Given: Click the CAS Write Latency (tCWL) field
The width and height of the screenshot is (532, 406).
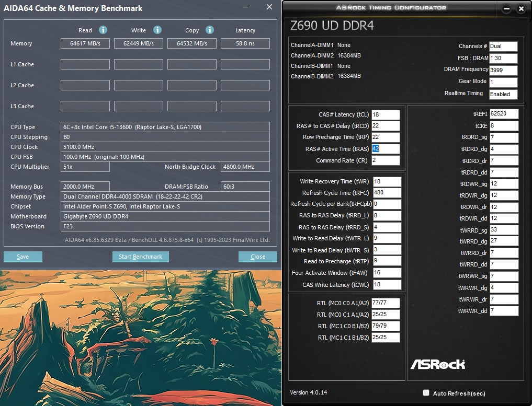Looking at the screenshot, I should (x=387, y=285).
